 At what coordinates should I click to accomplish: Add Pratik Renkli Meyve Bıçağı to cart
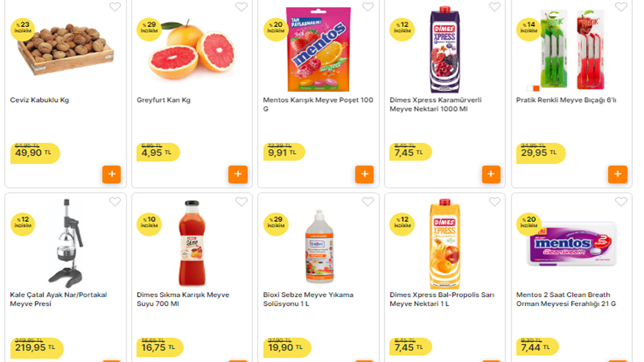(x=618, y=174)
